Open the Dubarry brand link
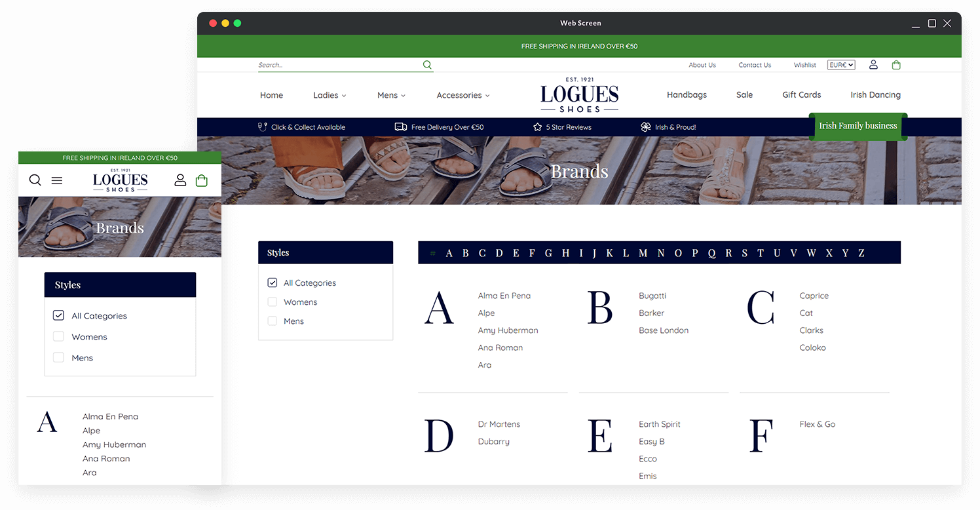Screen dimensions: 980x510 click(x=493, y=441)
